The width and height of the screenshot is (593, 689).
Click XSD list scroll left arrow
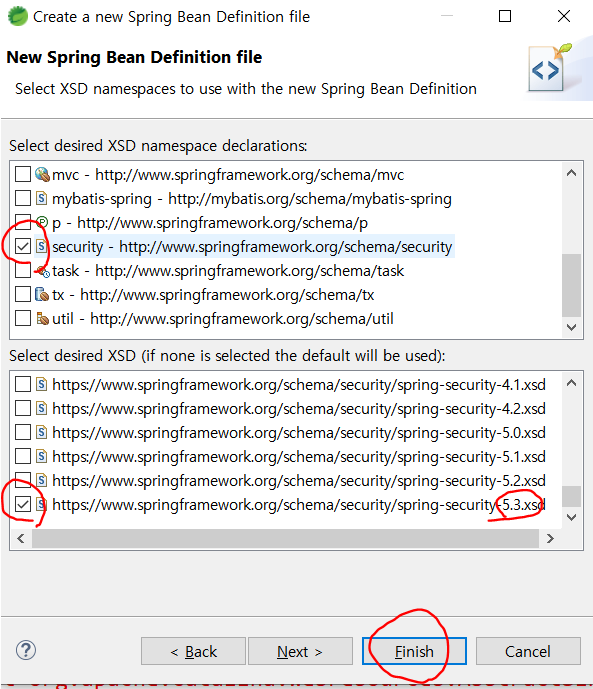point(21,538)
